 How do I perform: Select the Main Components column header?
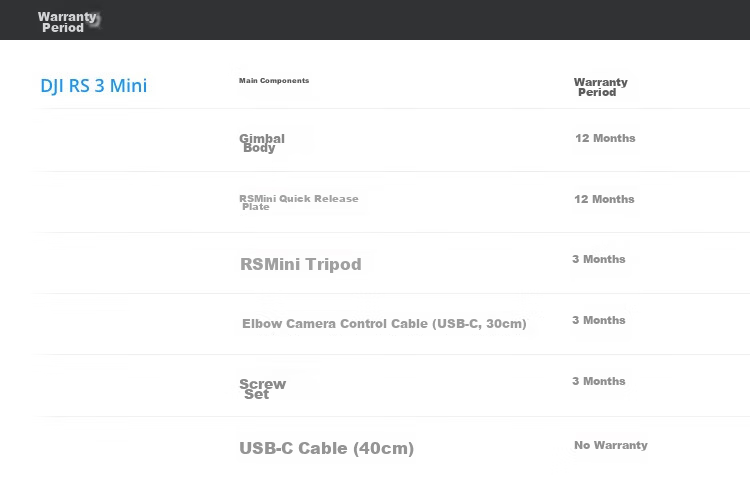coord(274,81)
